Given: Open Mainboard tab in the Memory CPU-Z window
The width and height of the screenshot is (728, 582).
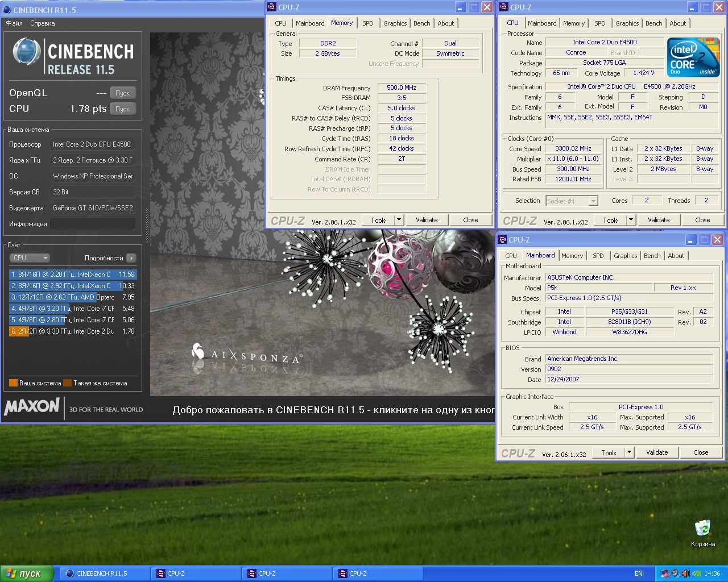Looking at the screenshot, I should (310, 23).
